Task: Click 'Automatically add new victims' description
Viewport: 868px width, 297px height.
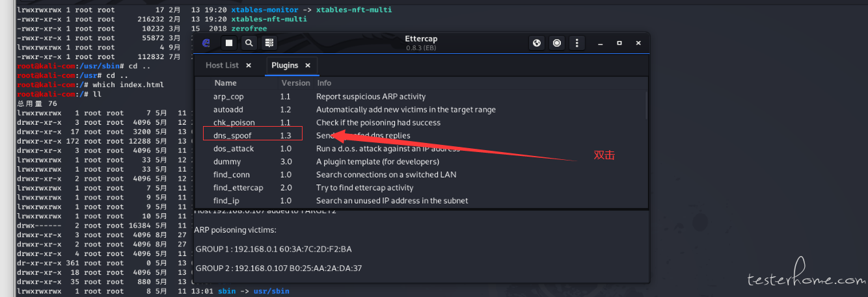Action: [x=406, y=110]
